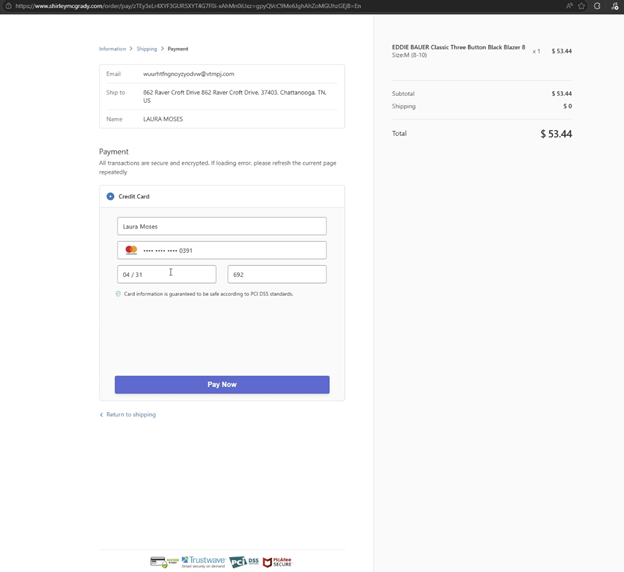Focus the card number field ending 0391
624x572 pixels.
tap(222, 250)
